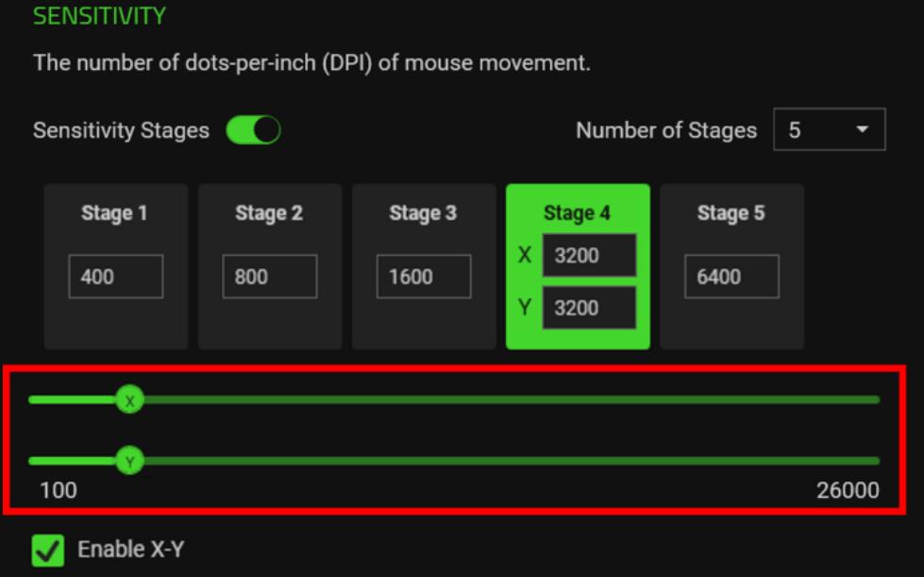Click the Stage 3 DPI field showing 1600

tap(423, 277)
